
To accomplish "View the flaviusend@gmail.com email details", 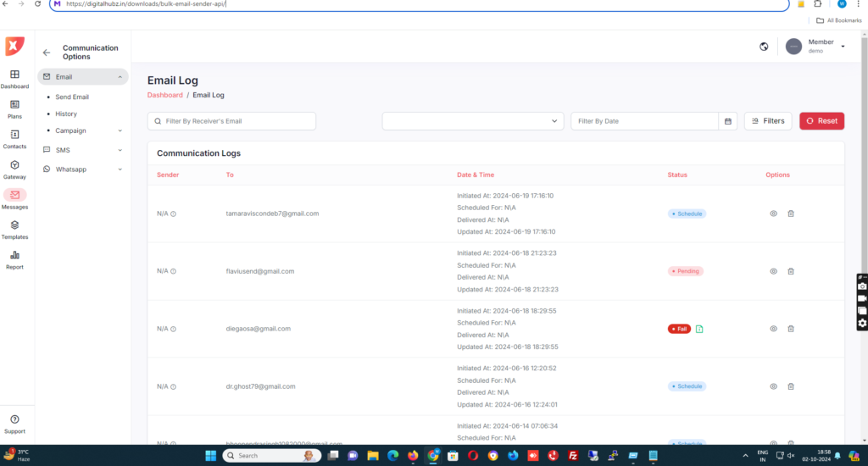I will [773, 271].
